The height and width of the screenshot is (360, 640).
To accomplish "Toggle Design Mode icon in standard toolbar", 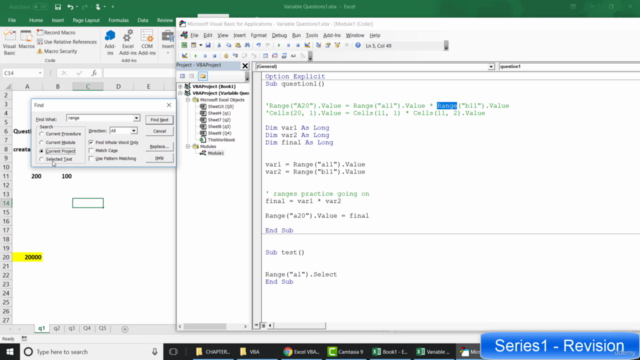I will (x=307, y=45).
